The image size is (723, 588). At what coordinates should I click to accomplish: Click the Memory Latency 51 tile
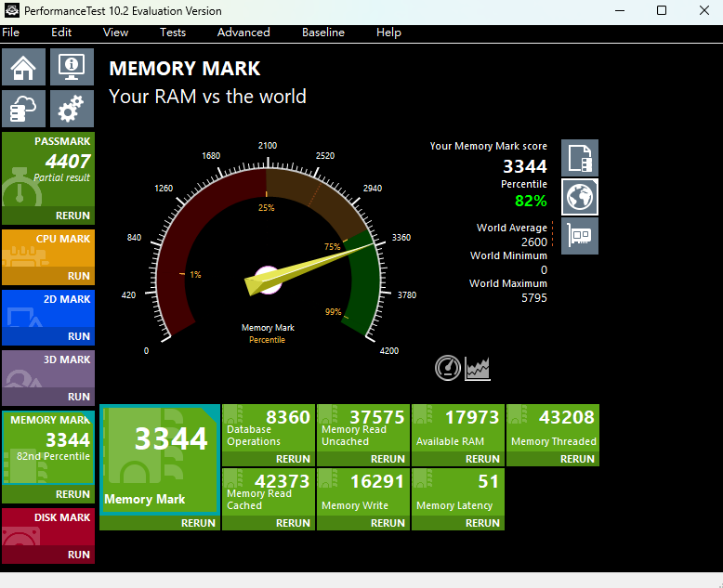pos(458,492)
